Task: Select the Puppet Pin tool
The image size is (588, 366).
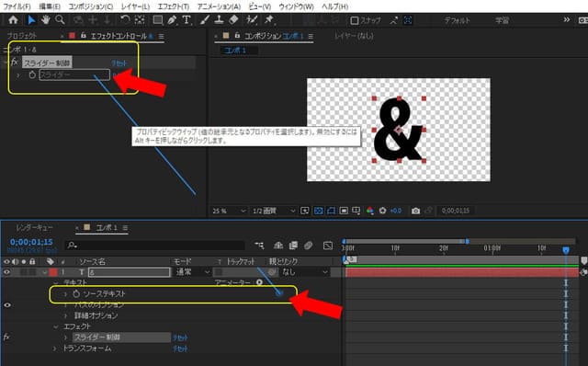Action: [269, 20]
